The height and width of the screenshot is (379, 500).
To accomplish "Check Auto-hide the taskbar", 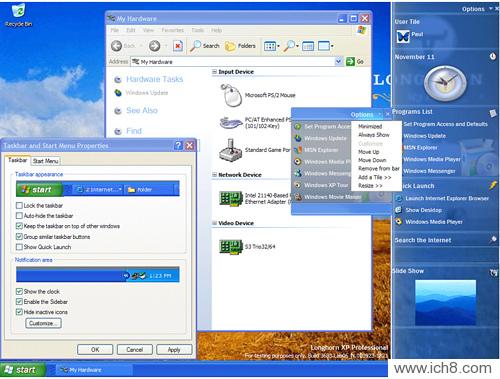I will (x=19, y=216).
